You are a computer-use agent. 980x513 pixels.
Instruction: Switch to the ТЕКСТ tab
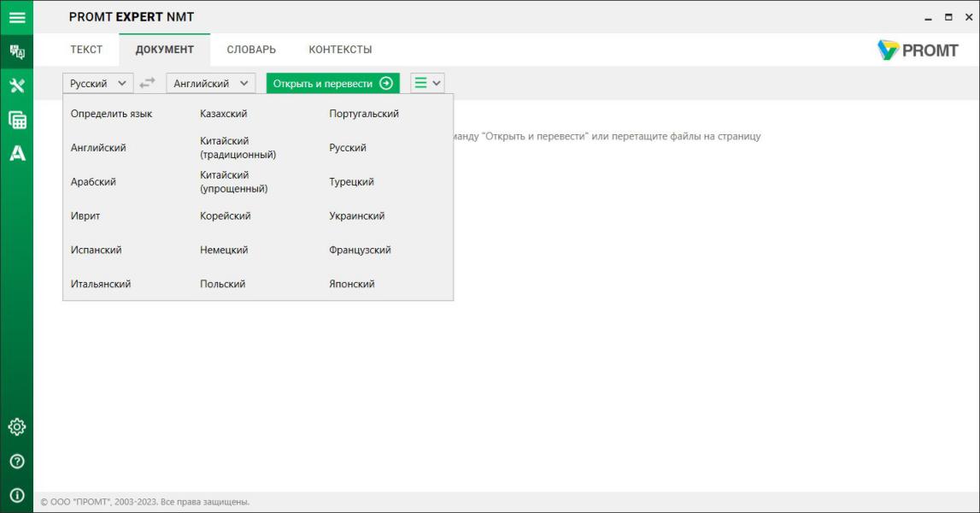click(86, 50)
